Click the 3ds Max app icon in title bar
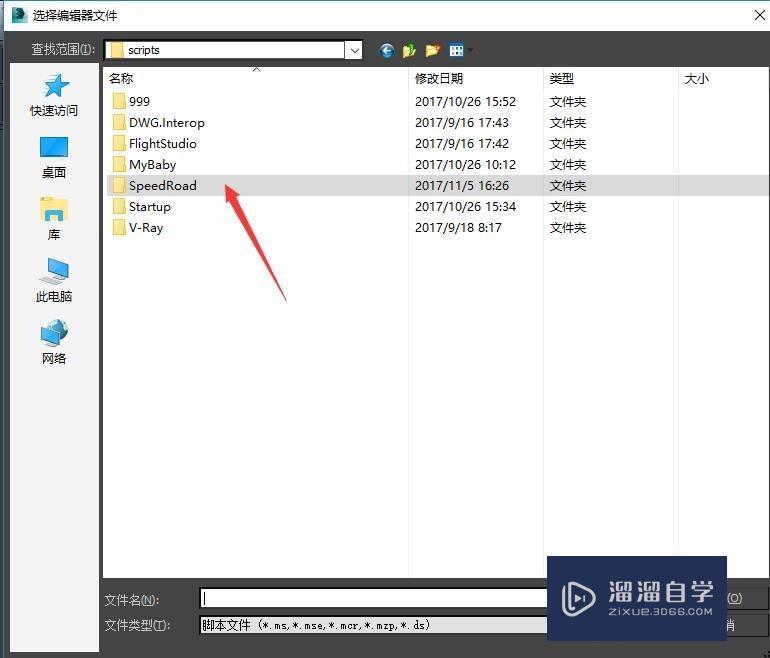Screen dimensions: 770x658 (20, 15)
